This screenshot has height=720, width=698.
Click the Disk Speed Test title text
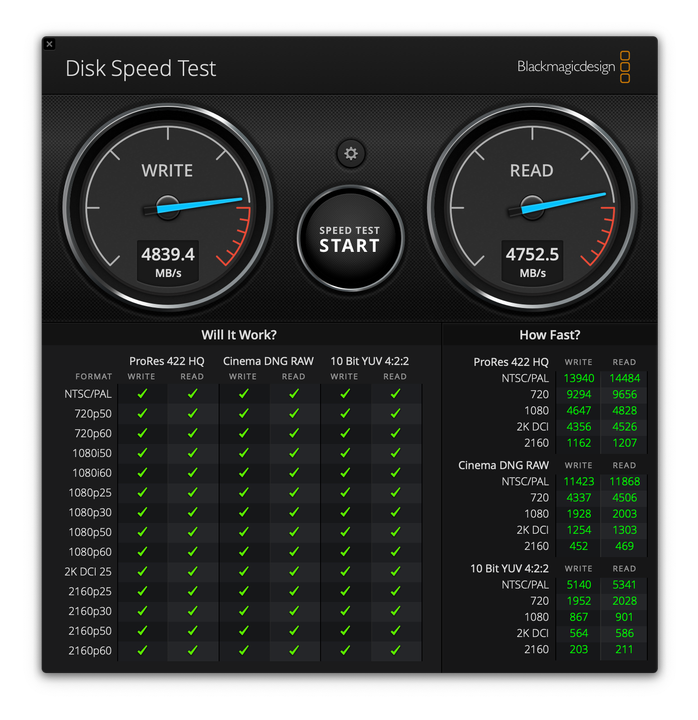point(141,68)
